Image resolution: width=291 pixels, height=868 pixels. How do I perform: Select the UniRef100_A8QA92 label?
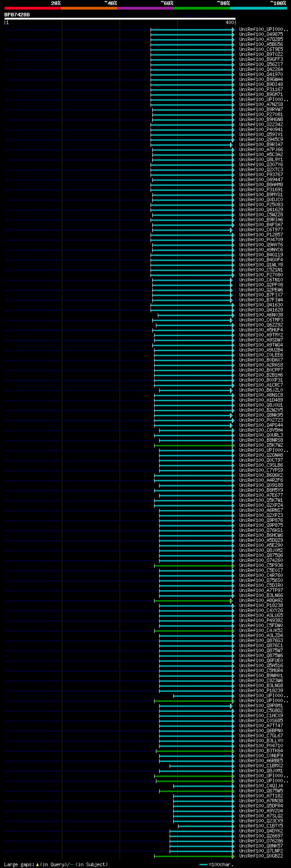click(261, 600)
